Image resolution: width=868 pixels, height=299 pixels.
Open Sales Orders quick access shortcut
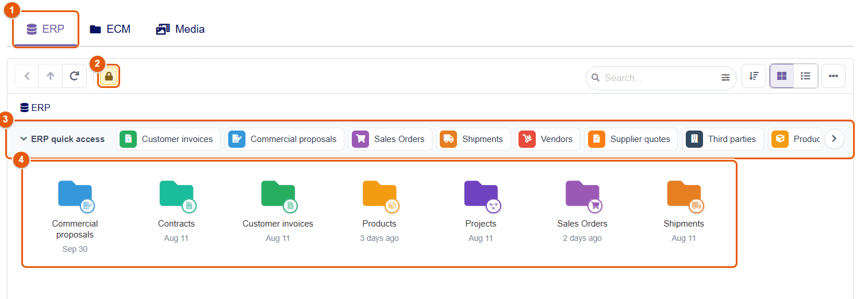click(390, 139)
